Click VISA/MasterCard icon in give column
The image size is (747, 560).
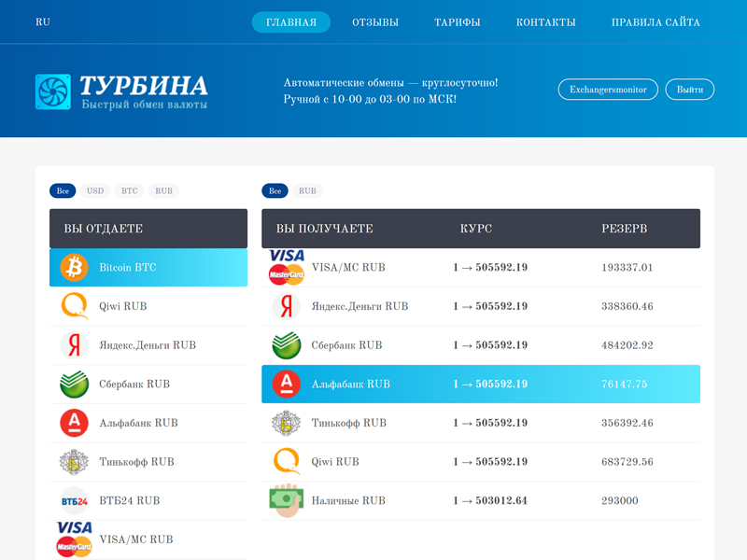point(75,539)
